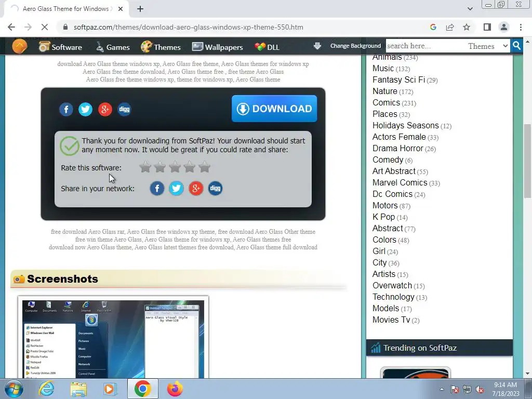Share on Google Plus via top icon row

pos(105,109)
